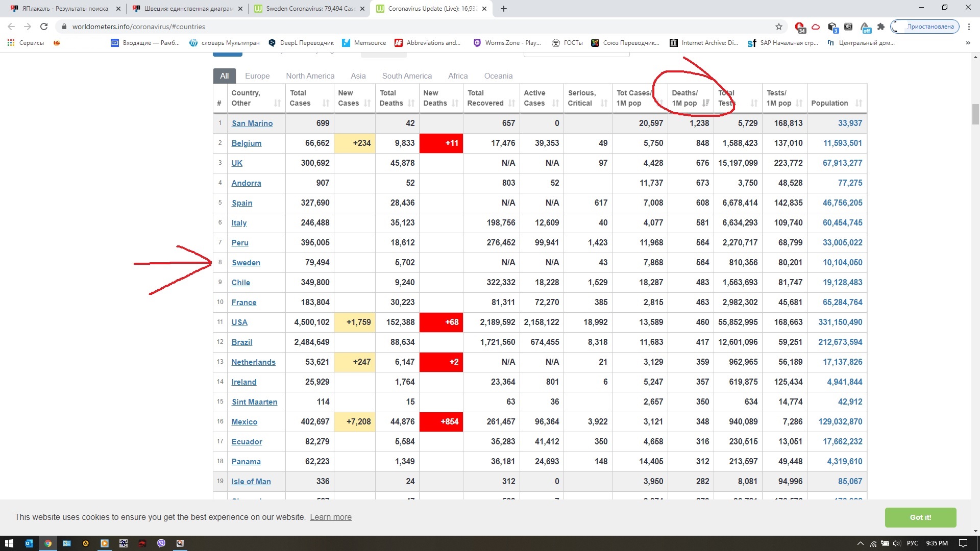Open the Sweden country link

[246, 263]
